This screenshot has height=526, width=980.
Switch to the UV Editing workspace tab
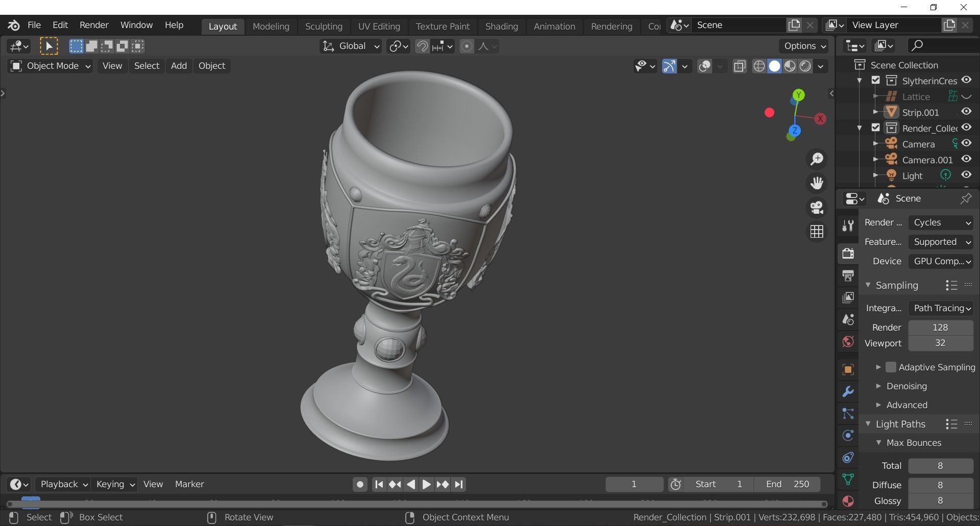(x=379, y=27)
